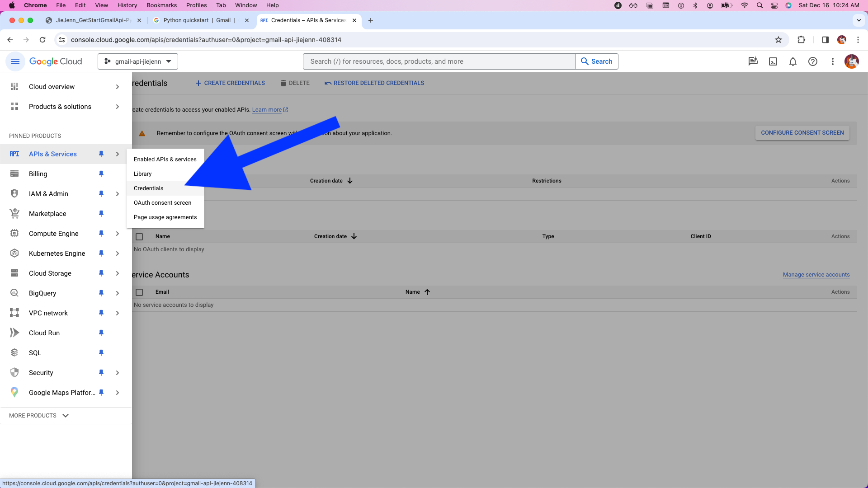Click the Google Maps Platform icon
Viewport: 868px width, 488px height.
click(14, 393)
